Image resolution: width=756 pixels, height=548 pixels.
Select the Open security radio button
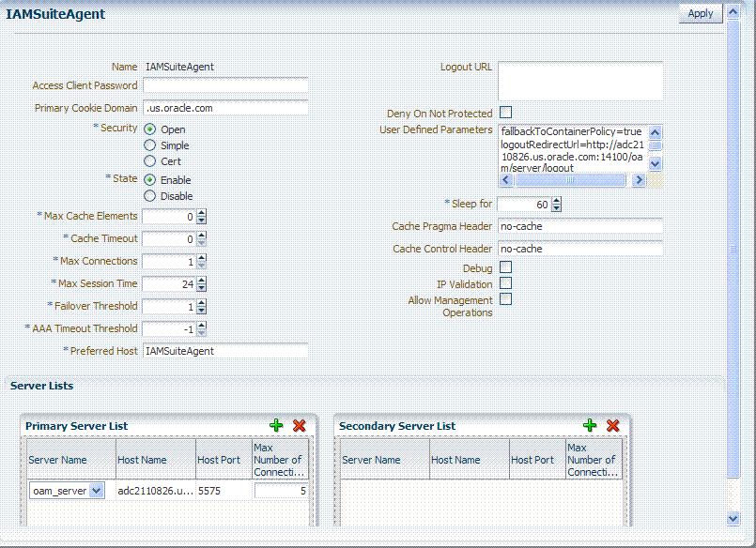pos(150,129)
